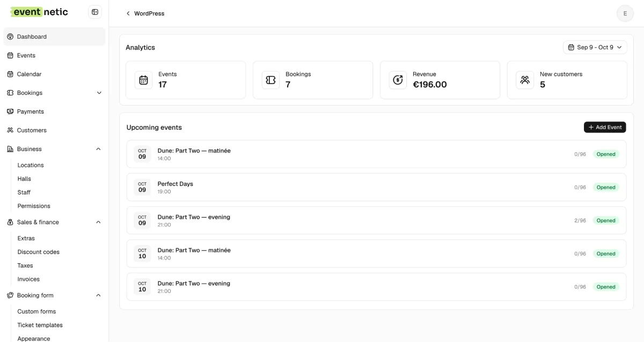
Task: Click the Bookings count 7
Action: click(288, 85)
